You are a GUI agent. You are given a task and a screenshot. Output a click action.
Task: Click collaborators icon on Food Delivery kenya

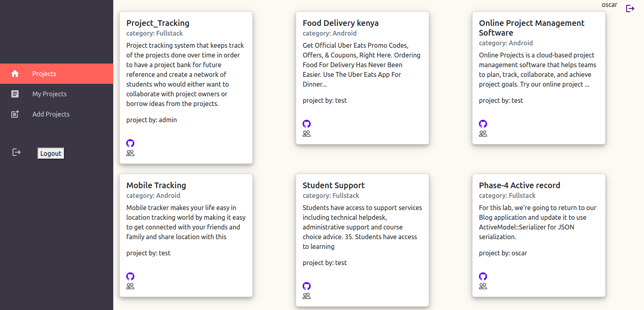(x=307, y=134)
